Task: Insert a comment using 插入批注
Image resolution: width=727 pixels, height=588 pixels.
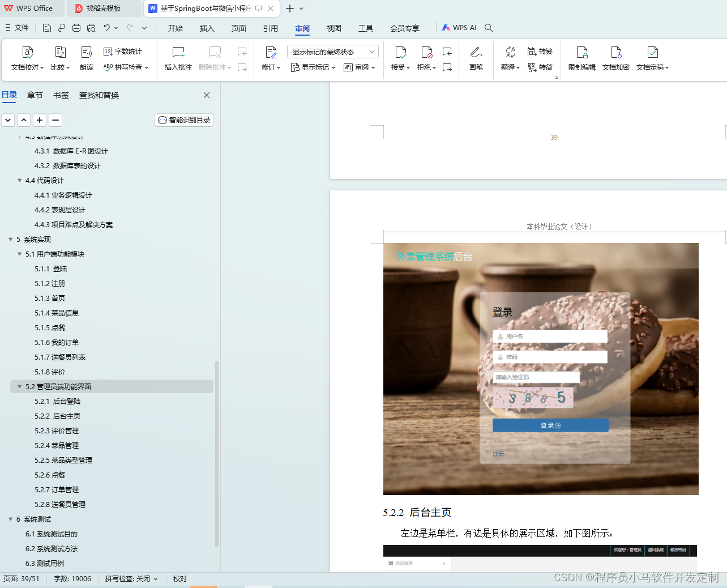Action: click(178, 57)
